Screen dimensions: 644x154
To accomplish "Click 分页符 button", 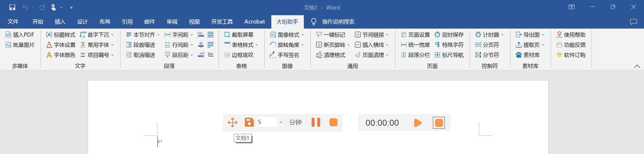I will point(487,45).
